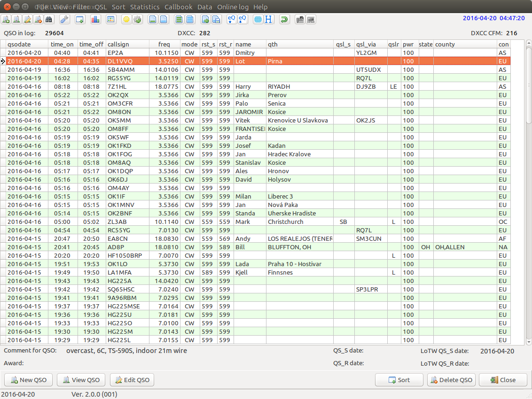Click the version text 'Ver. 2.0.0 (001)'
This screenshot has width=532, height=399.
(x=94, y=394)
